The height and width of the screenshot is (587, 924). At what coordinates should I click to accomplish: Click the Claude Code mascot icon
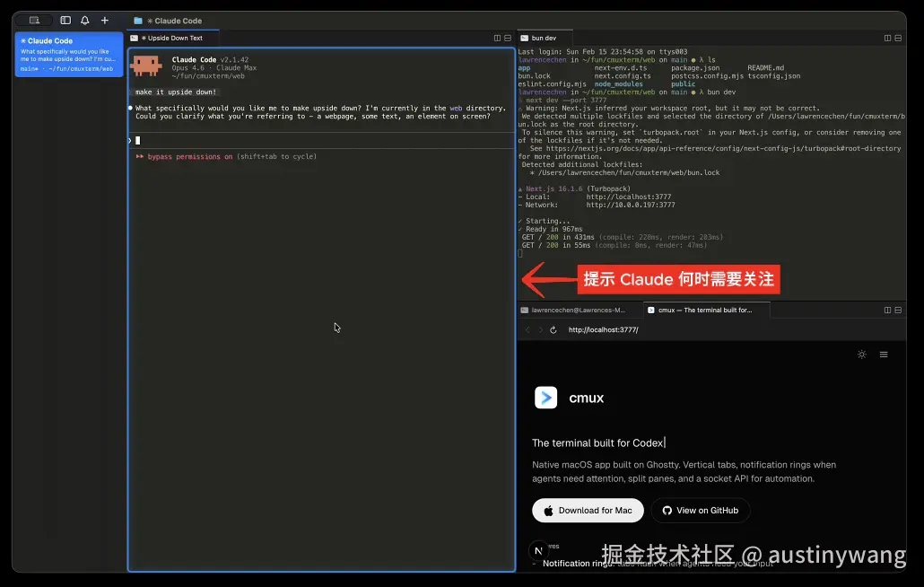pos(146,66)
